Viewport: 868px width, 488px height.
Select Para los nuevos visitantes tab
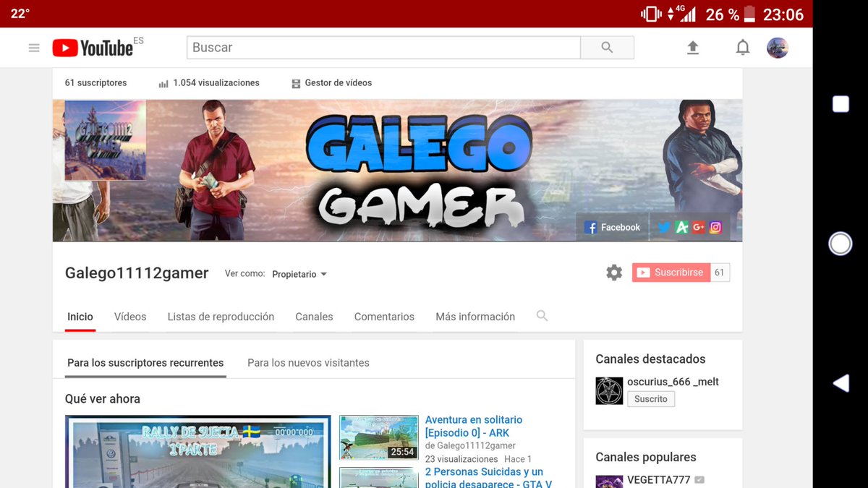pyautogui.click(x=308, y=363)
